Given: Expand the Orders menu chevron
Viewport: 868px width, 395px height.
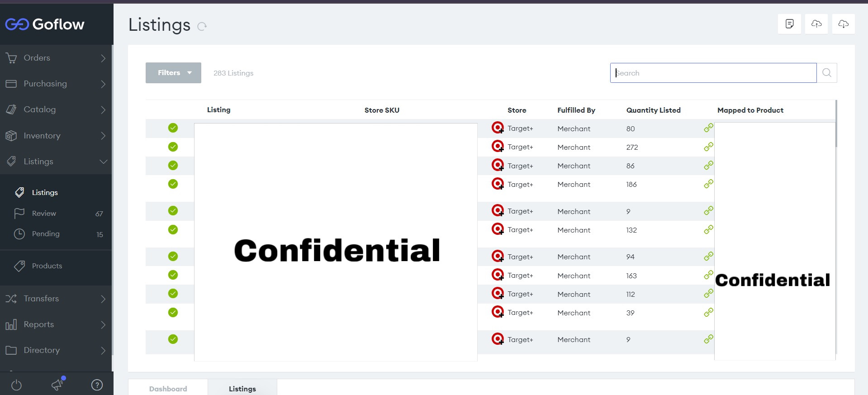Looking at the screenshot, I should pyautogui.click(x=103, y=58).
